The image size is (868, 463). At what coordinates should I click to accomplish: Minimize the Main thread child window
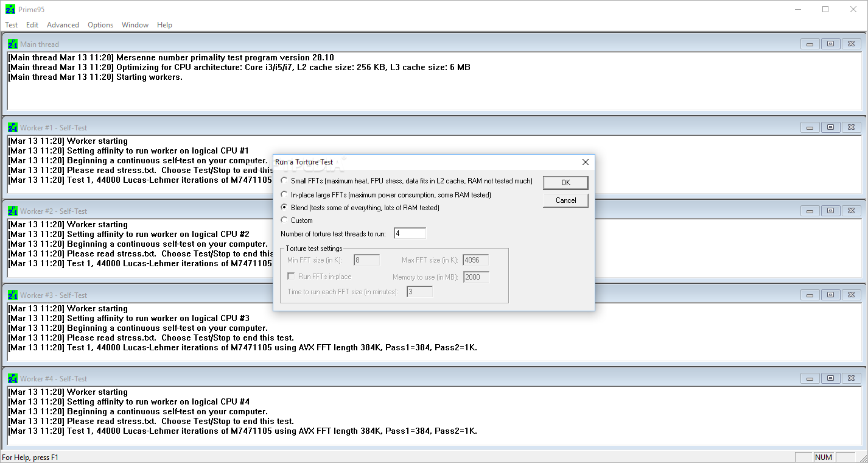pyautogui.click(x=810, y=44)
